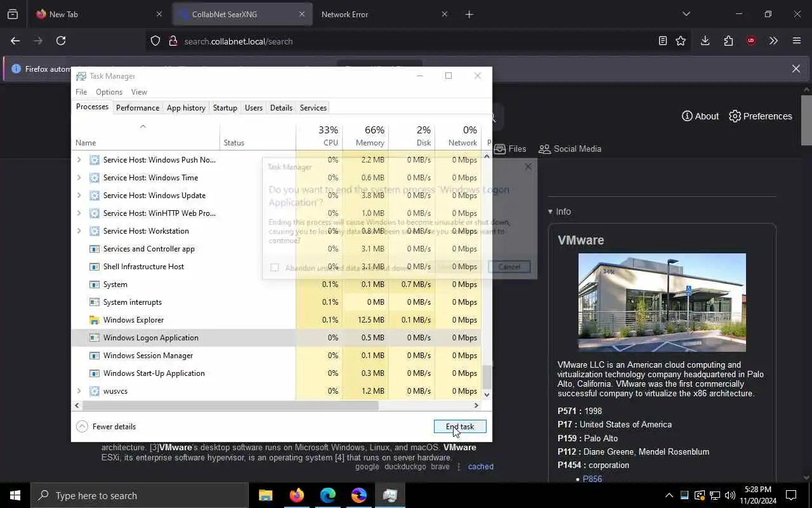This screenshot has width=812, height=508.
Task: Open Windows notification center
Action: 791,495
